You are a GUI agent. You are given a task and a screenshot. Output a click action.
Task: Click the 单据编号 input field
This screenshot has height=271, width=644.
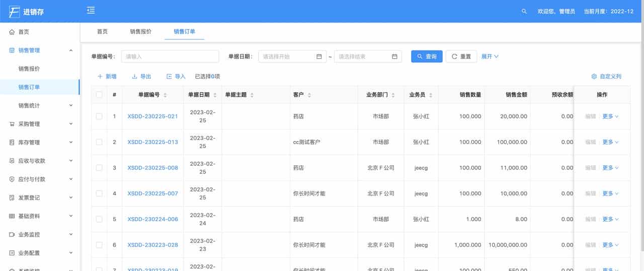[170, 56]
